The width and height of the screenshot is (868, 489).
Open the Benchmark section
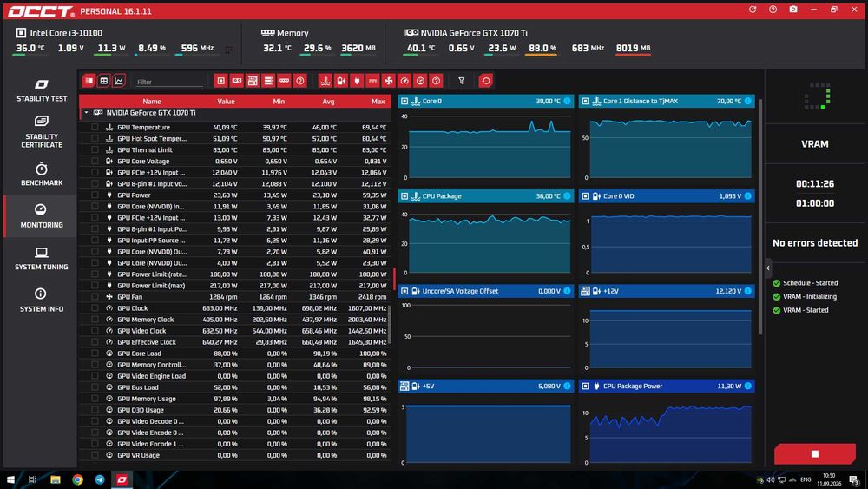click(x=42, y=174)
